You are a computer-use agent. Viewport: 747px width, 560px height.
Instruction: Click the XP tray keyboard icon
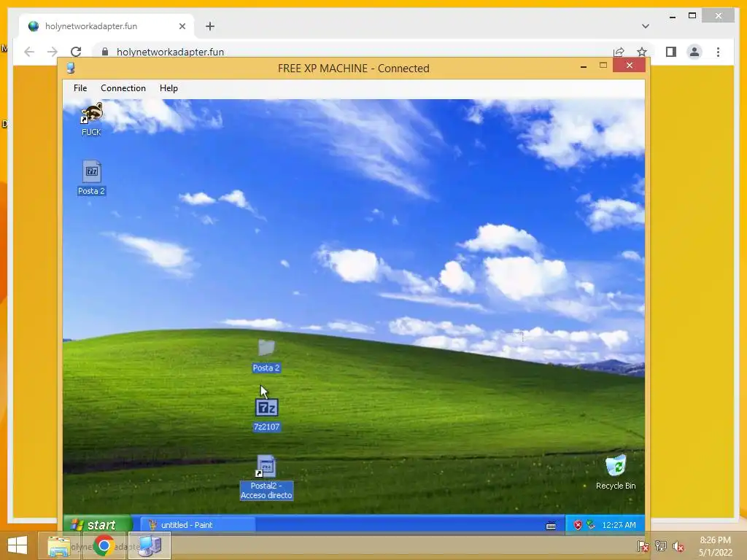[551, 526]
